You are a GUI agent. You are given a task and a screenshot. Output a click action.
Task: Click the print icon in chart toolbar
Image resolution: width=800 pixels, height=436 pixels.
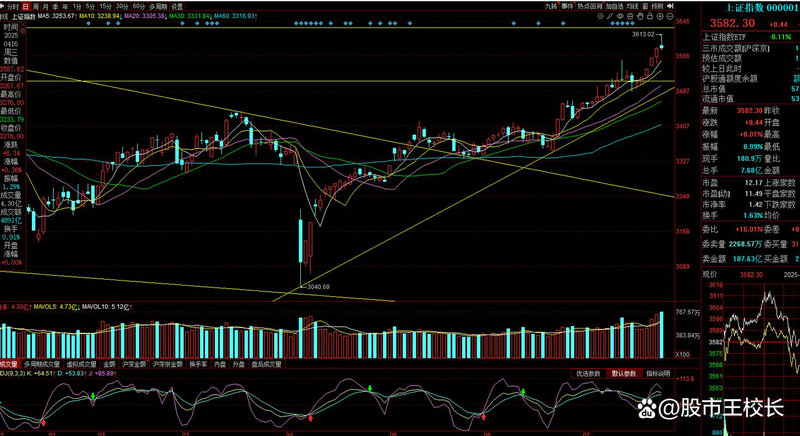(x=630, y=16)
